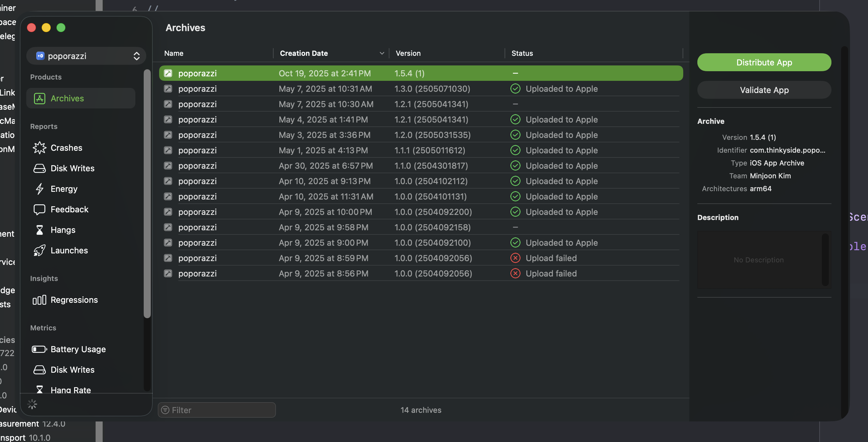The image size is (868, 442).
Task: Open the Launches rocket item
Action: tap(69, 250)
